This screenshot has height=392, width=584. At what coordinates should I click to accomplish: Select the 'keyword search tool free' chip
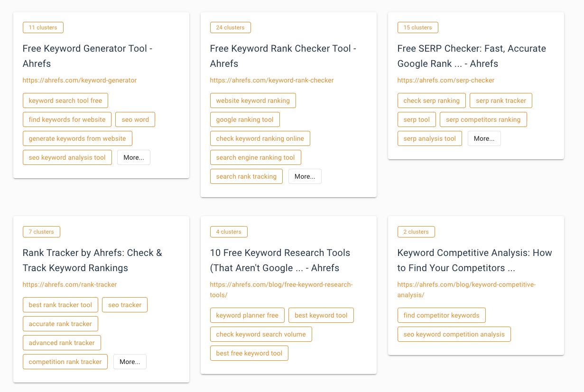point(65,100)
